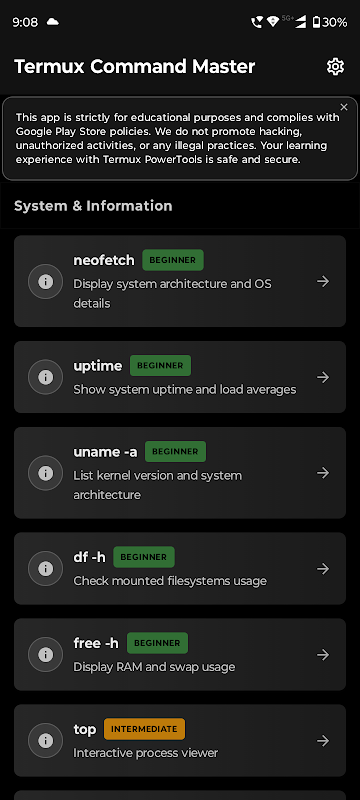This screenshot has height=800, width=360.
Task: Tap the info icon for free -h
Action: pyautogui.click(x=46, y=654)
